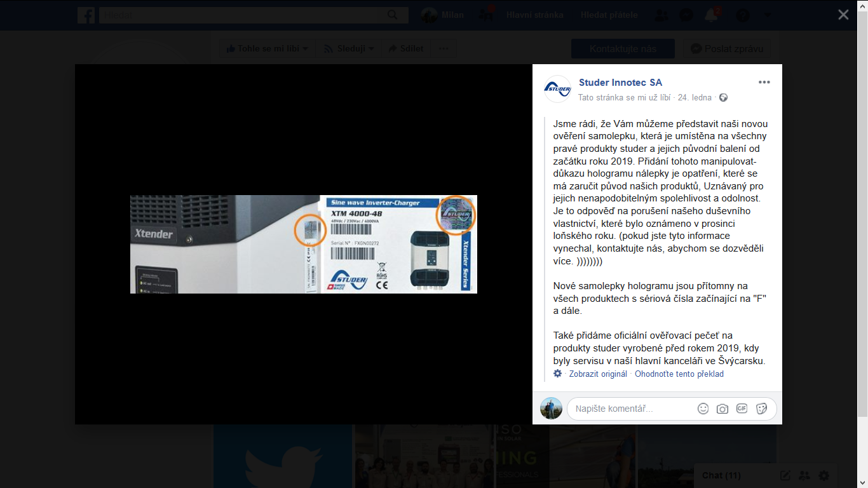Open the 'Chat (11)' sidebar tab

tap(721, 475)
